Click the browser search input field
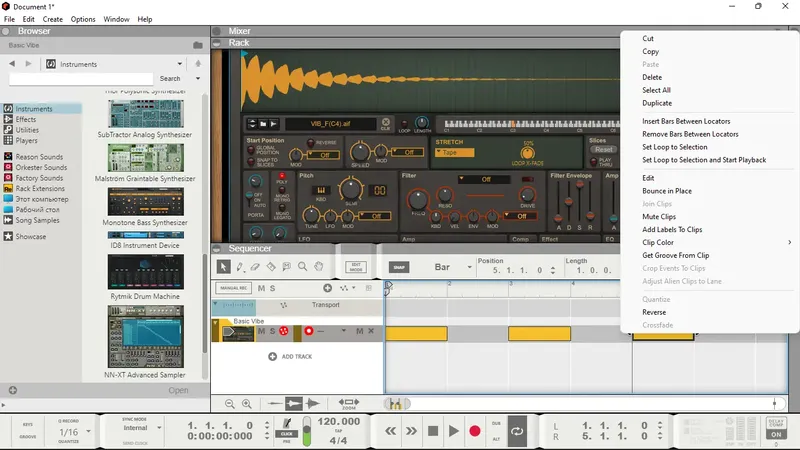The height and width of the screenshot is (450, 800). (x=81, y=79)
